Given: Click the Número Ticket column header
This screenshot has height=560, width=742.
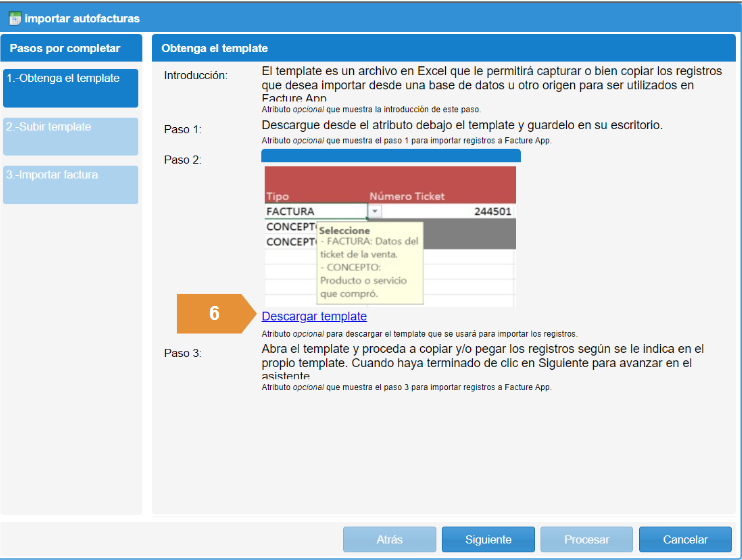Looking at the screenshot, I should [407, 196].
